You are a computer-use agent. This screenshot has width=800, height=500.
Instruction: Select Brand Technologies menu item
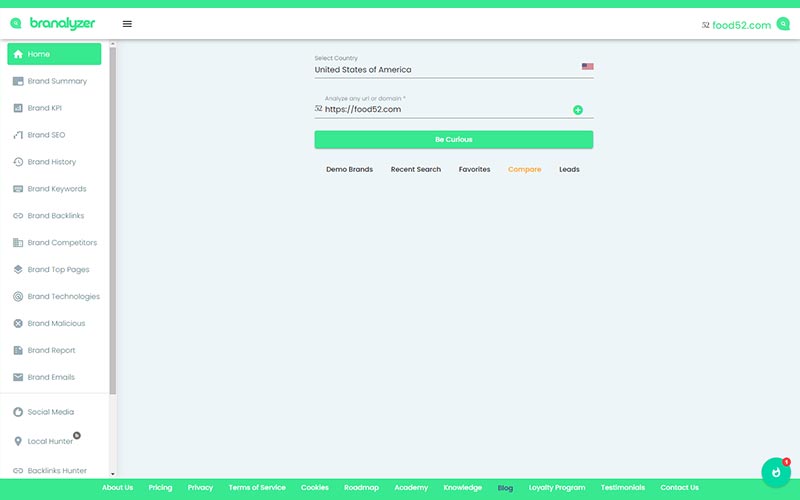[54, 296]
